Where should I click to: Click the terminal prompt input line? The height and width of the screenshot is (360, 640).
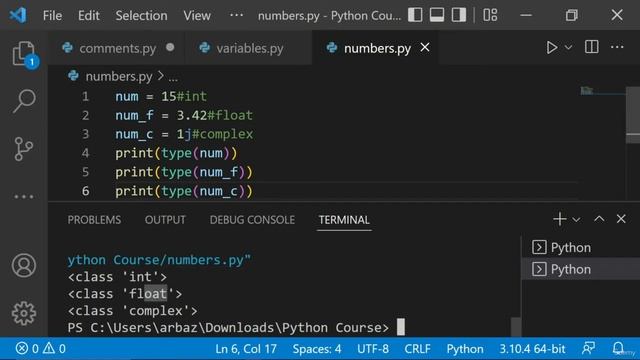[x=236, y=327]
